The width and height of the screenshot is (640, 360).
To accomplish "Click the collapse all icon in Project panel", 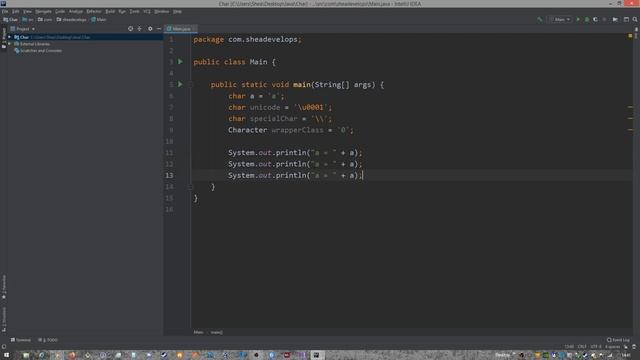I will coord(140,29).
